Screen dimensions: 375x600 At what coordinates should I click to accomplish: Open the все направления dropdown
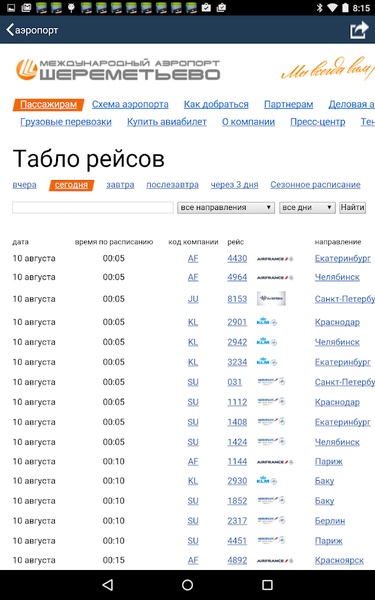click(226, 207)
